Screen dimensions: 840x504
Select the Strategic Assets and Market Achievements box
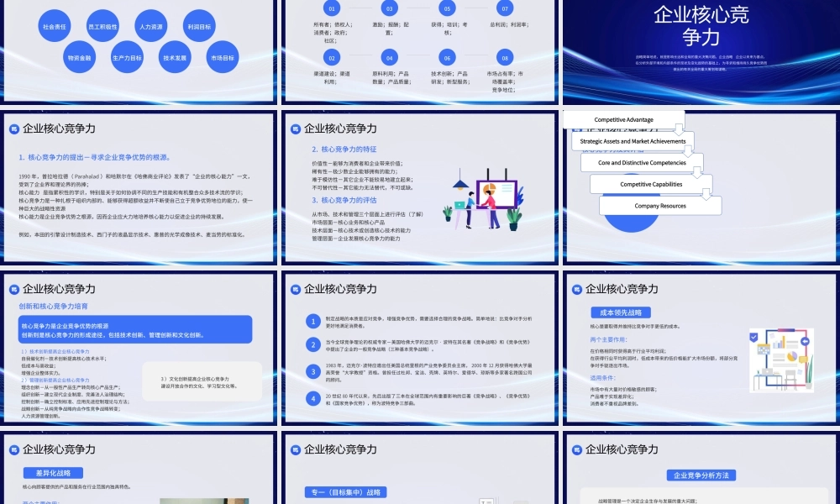(633, 141)
